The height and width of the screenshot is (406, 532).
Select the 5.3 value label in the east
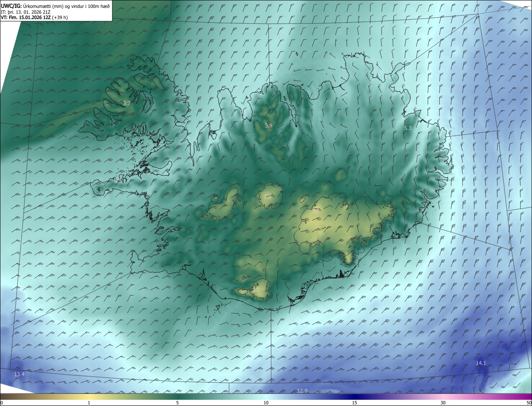point(408,128)
